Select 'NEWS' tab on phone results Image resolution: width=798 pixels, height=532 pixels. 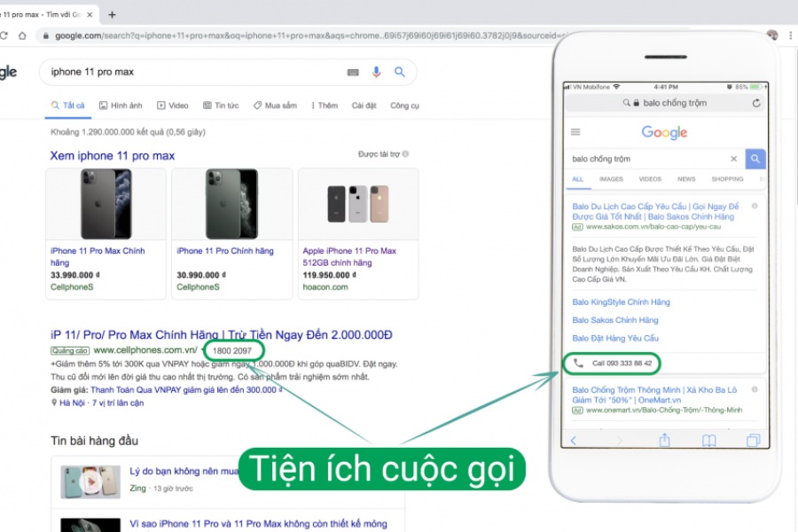pyautogui.click(x=686, y=179)
